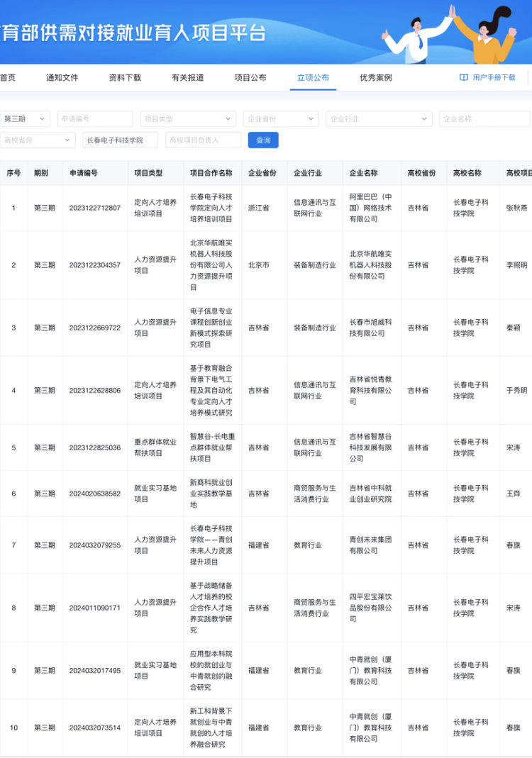Viewport: 532px width, 758px height.
Task: Click the 项目合作名称 column header
Action: tap(211, 173)
